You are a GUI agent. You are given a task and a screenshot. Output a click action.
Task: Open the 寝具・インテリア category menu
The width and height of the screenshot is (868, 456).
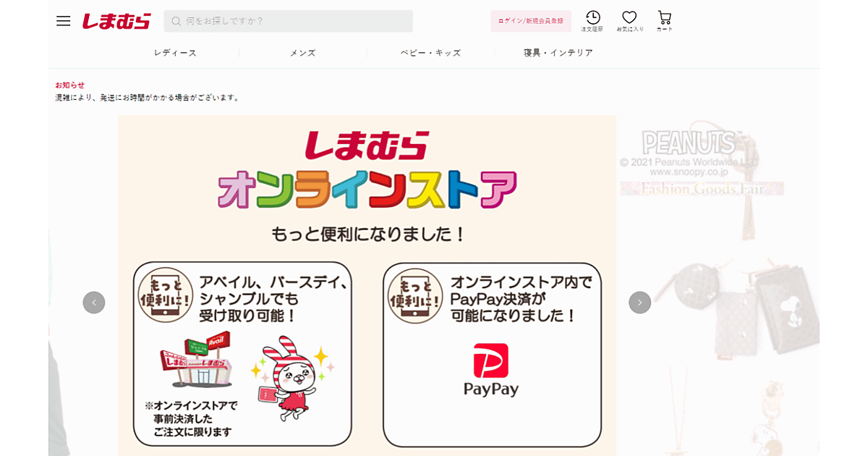click(x=558, y=53)
